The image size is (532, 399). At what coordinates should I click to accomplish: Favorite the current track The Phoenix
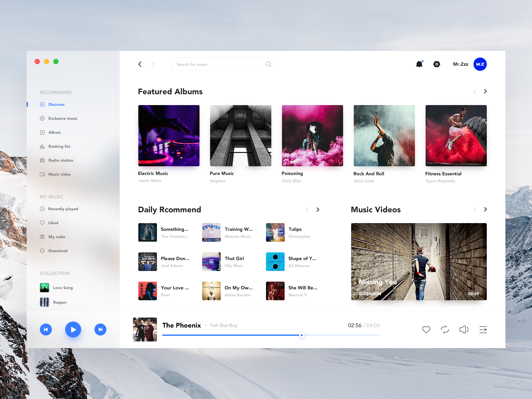point(426,330)
